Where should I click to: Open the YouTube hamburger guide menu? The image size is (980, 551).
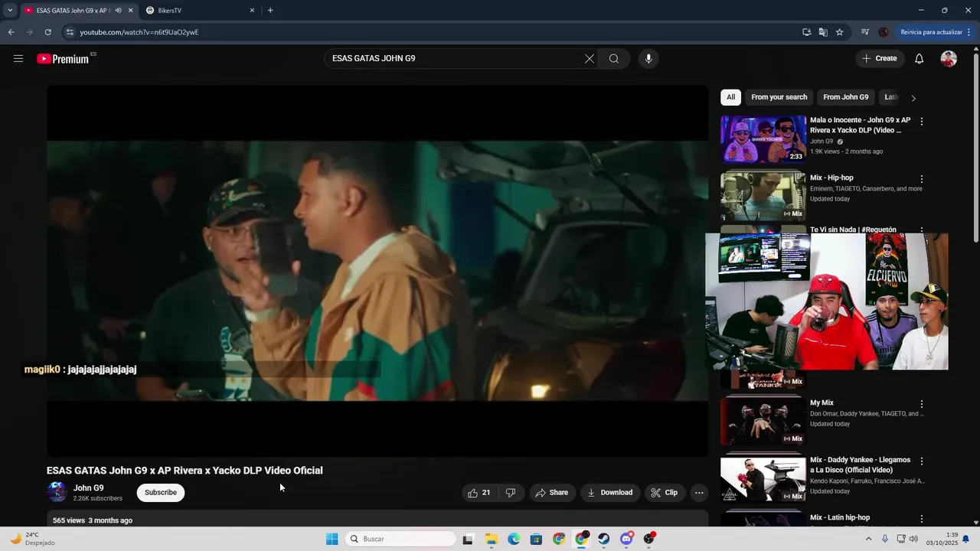pyautogui.click(x=18, y=59)
